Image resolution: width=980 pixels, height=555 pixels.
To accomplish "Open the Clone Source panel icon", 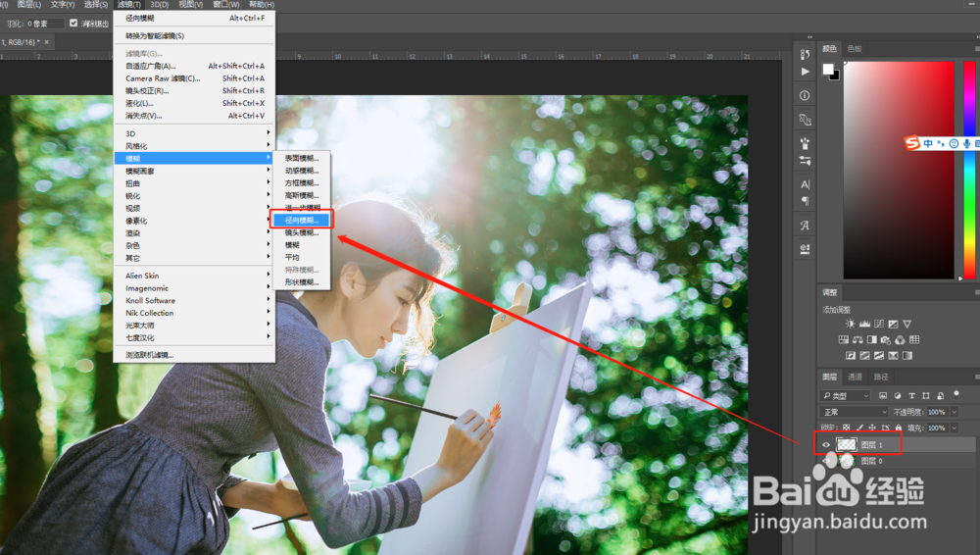I will click(805, 119).
